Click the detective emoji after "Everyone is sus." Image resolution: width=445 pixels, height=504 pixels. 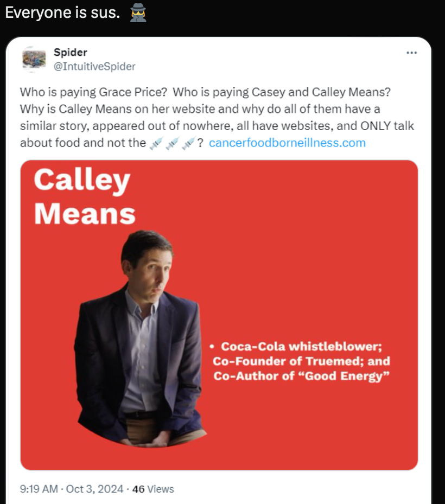tap(138, 13)
